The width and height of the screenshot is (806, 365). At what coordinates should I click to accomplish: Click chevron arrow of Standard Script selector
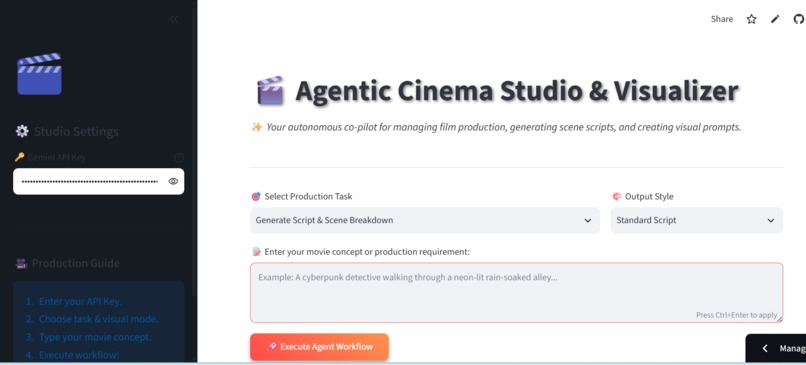[771, 221]
